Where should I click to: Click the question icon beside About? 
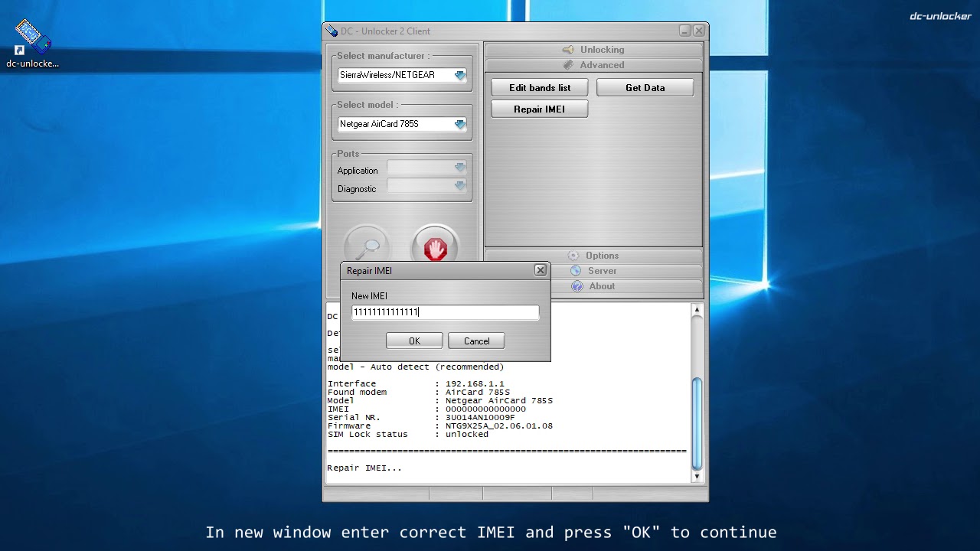(x=577, y=286)
